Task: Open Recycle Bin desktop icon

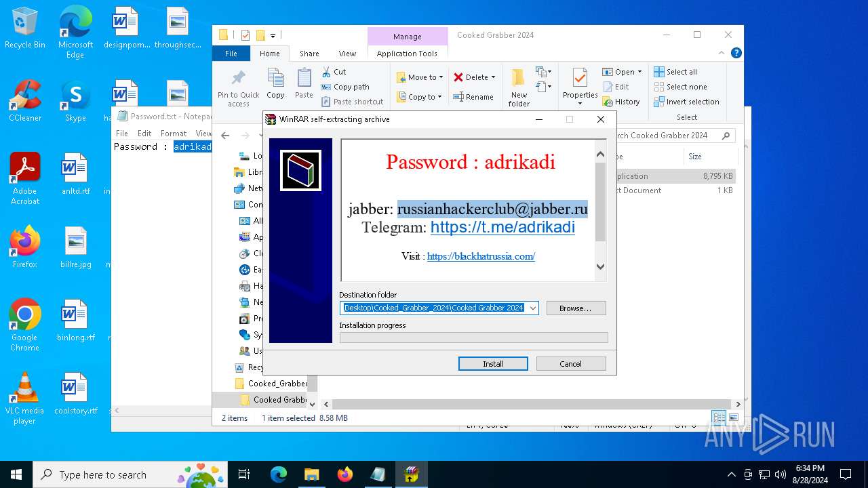Action: click(x=25, y=28)
